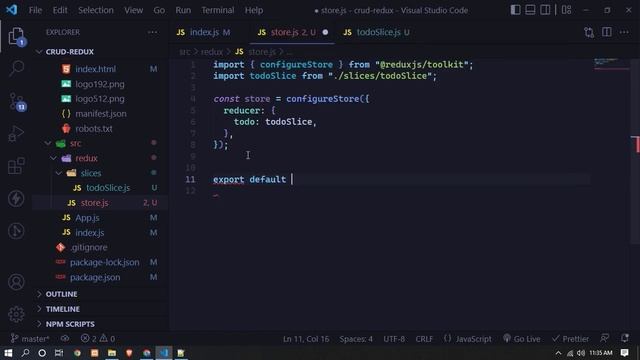Open the Accounts icon in activity bar
Screen dimensions: 640x360
16,282
